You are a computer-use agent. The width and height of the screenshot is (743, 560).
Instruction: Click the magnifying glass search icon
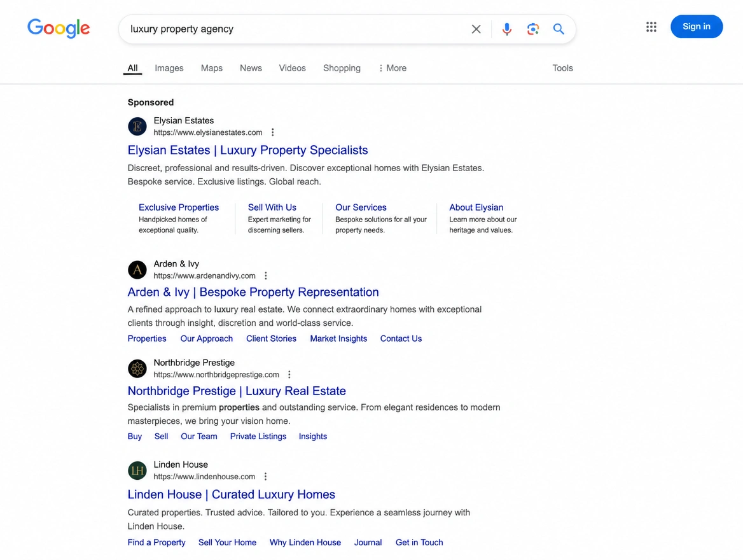pos(559,29)
